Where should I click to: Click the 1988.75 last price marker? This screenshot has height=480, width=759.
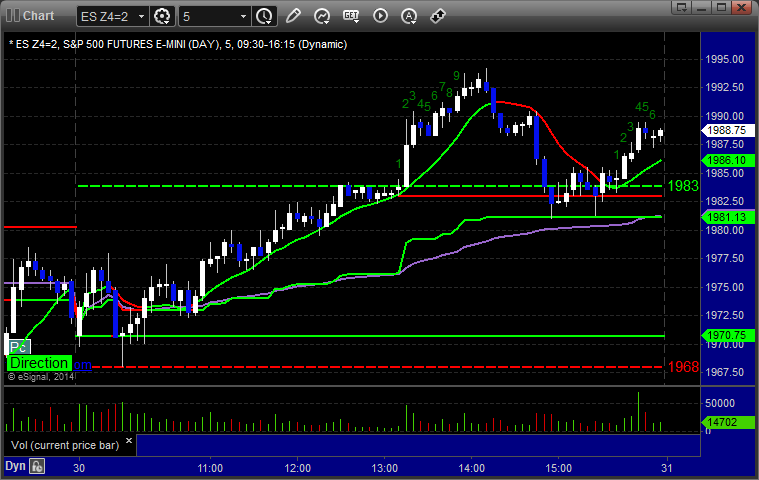pyautogui.click(x=728, y=130)
